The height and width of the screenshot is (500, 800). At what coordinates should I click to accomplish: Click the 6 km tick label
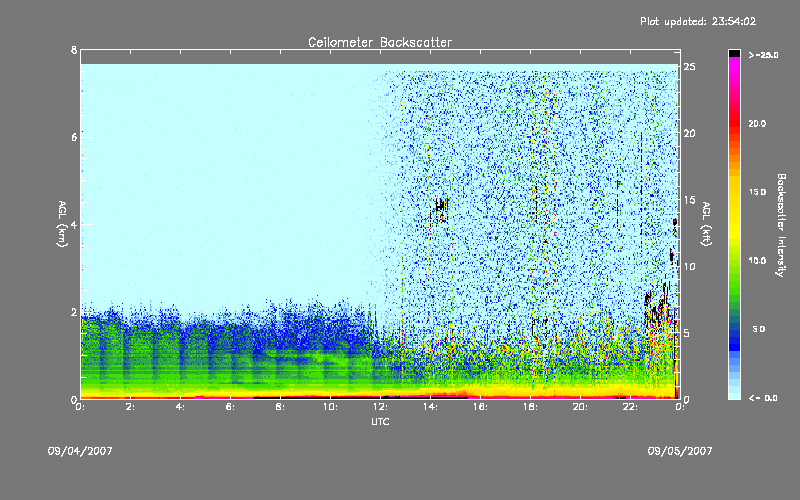click(74, 137)
